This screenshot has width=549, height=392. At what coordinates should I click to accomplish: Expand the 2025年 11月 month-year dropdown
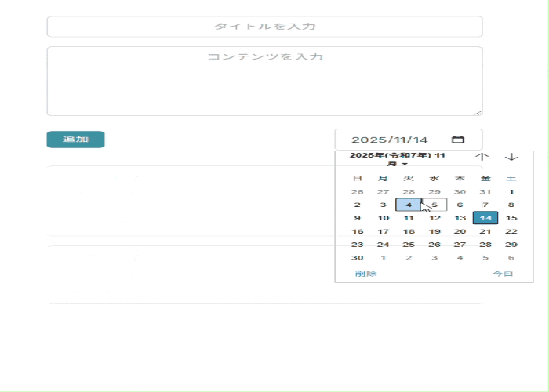tap(398, 159)
